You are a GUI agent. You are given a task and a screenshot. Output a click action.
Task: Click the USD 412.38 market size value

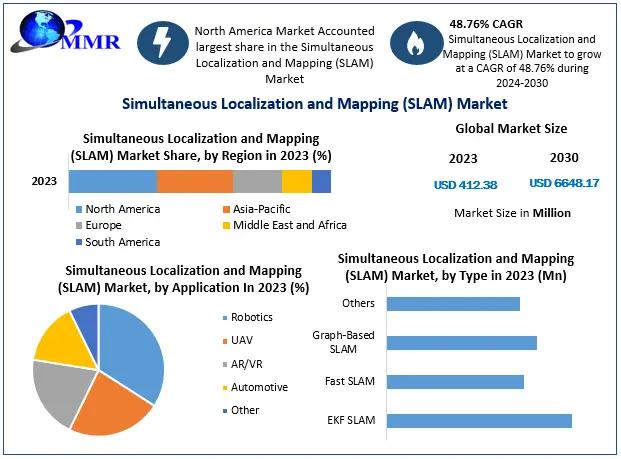point(465,184)
